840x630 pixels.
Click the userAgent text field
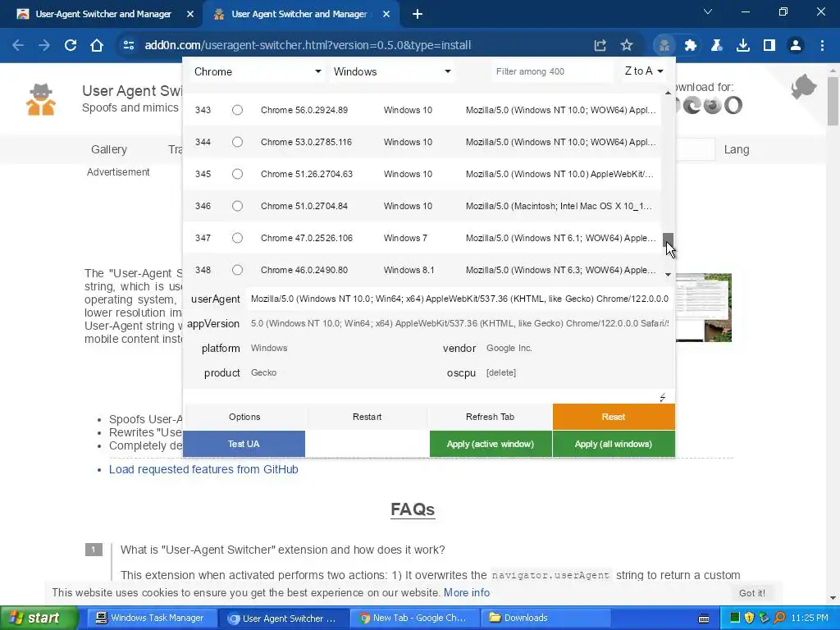coord(459,299)
